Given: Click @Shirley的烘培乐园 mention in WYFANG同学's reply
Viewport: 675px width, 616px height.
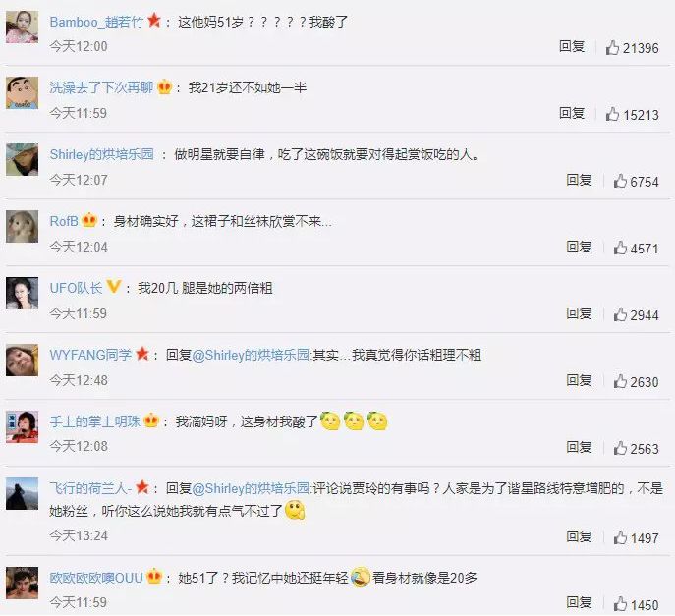Looking at the screenshot, I should point(251,355).
